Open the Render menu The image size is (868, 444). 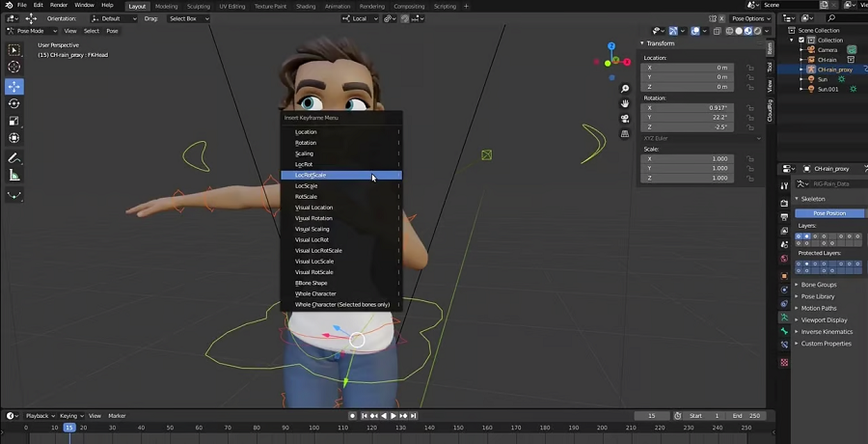pyautogui.click(x=59, y=5)
